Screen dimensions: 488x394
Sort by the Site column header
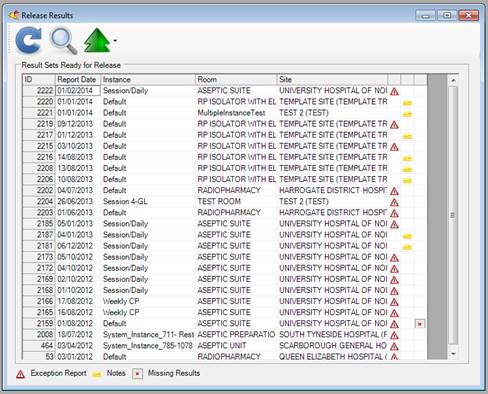pyautogui.click(x=332, y=80)
